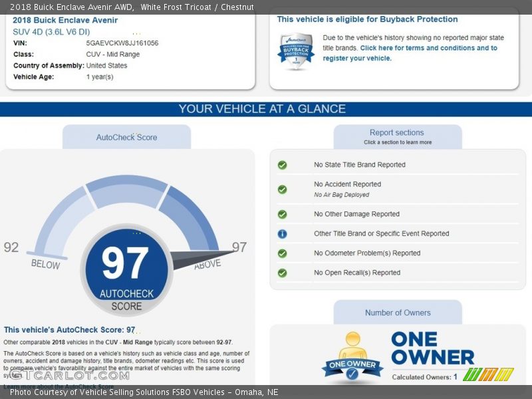
Task: Click green check beside No Accident Reported
Action: (282, 190)
